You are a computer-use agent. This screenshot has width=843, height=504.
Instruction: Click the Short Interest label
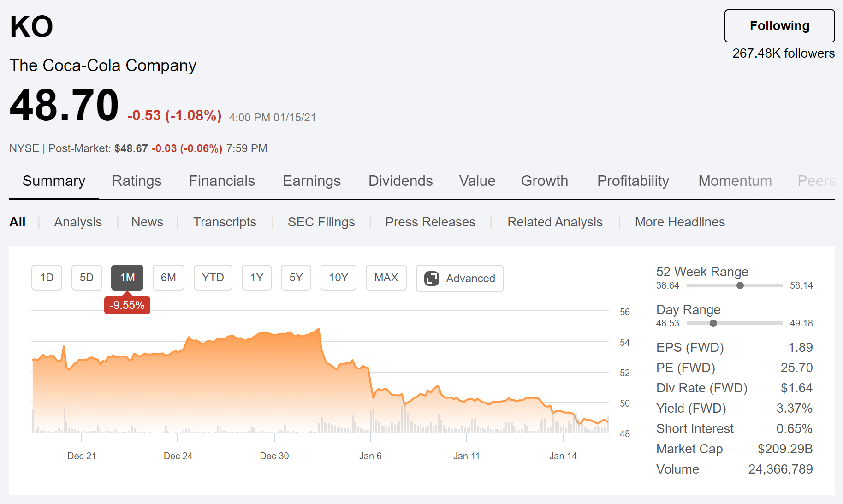[x=695, y=428]
